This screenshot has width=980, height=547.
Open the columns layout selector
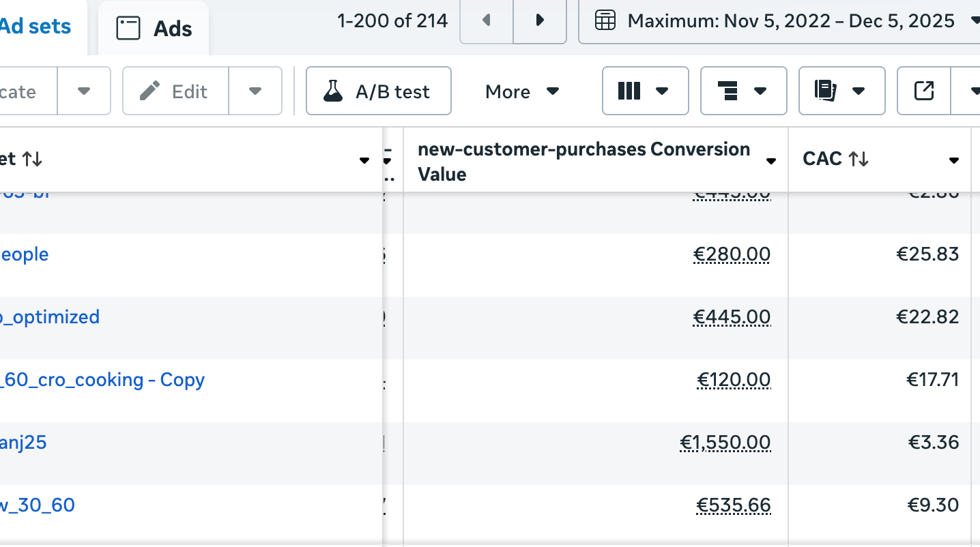(644, 91)
